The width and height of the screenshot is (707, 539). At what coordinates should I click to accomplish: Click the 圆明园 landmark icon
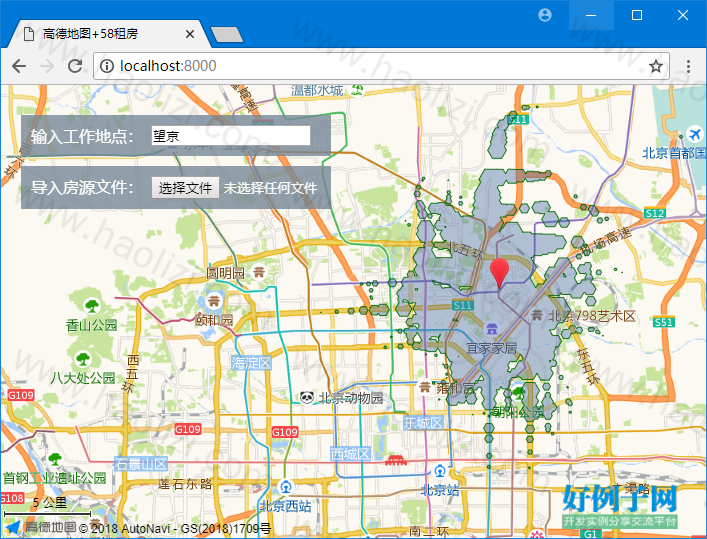259,272
